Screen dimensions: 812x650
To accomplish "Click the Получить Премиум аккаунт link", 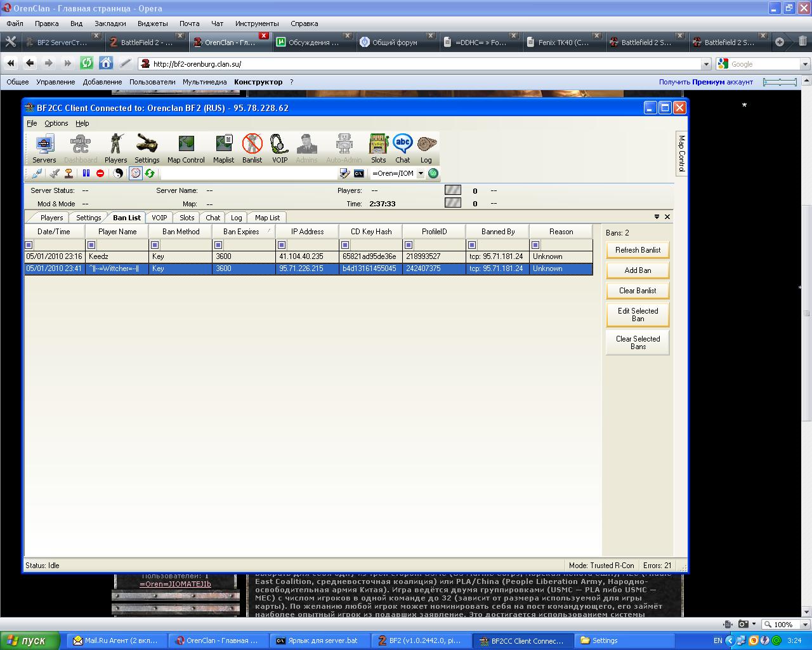I will pos(706,82).
